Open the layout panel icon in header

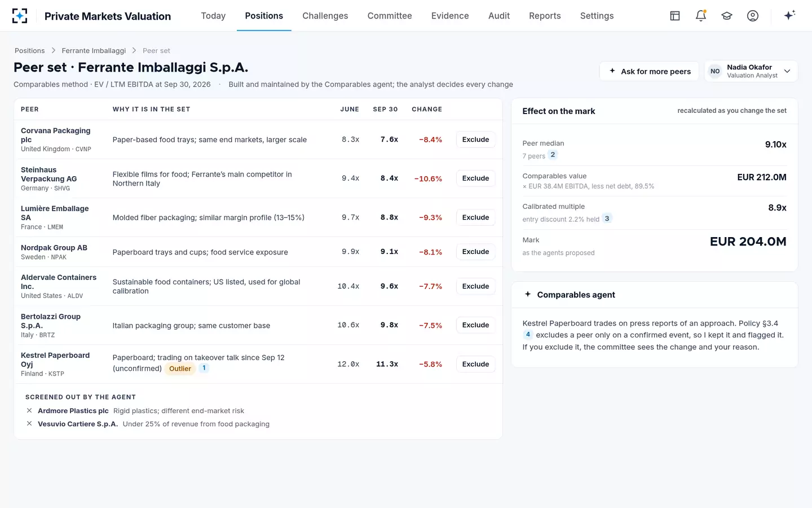675,16
